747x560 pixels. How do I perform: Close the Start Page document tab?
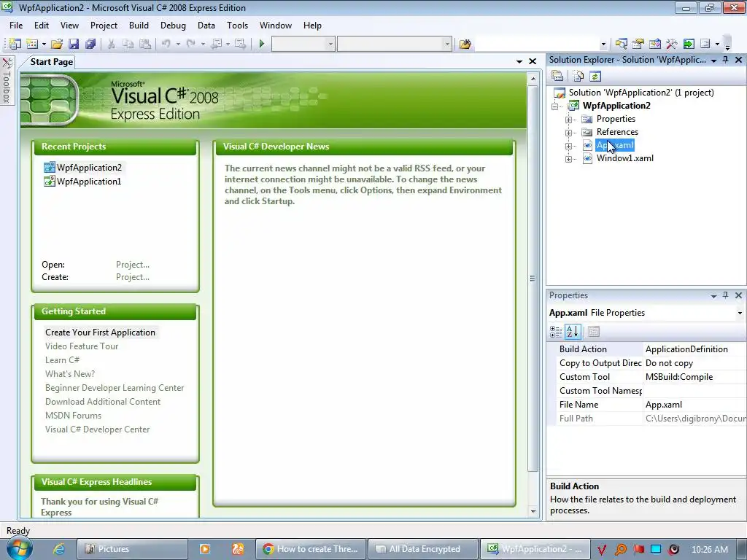[x=533, y=61]
